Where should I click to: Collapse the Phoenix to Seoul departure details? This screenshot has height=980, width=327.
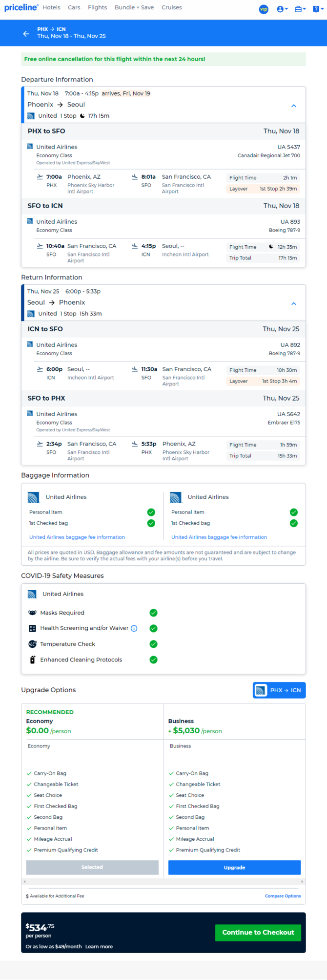(294, 106)
